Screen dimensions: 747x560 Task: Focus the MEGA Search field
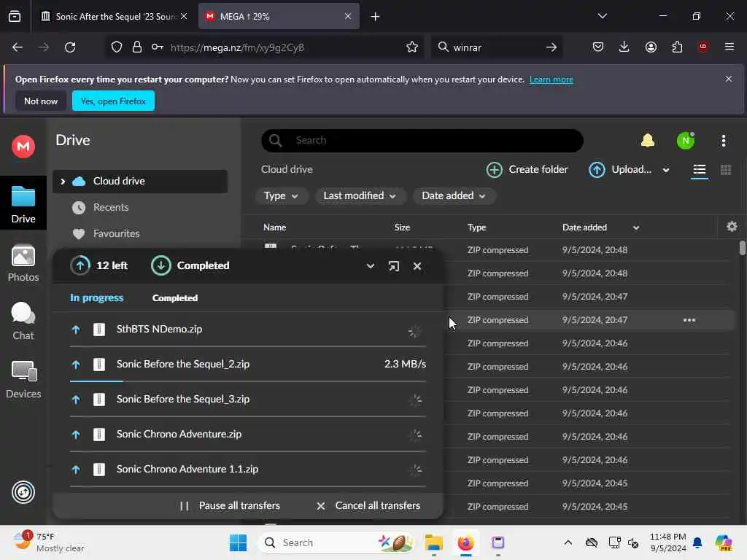tap(422, 141)
